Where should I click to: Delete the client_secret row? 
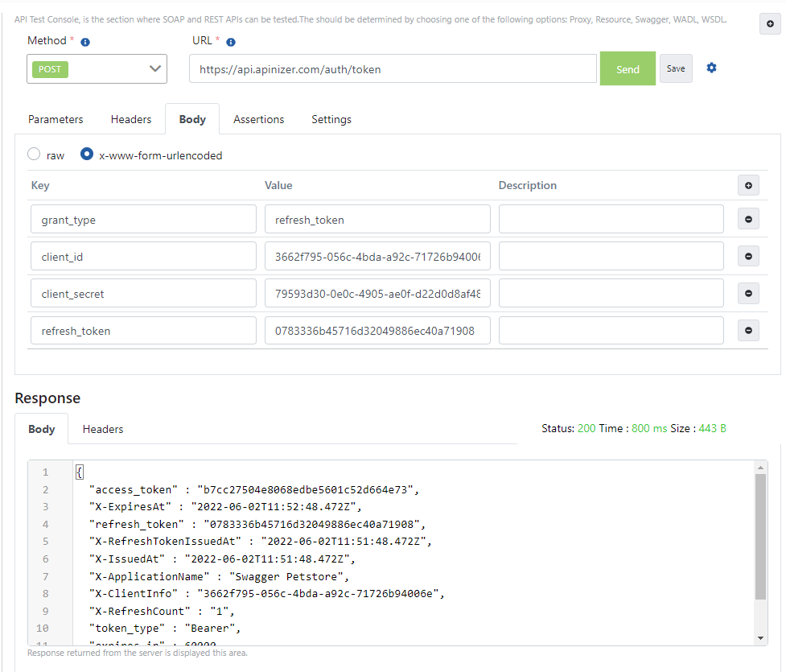(748, 294)
